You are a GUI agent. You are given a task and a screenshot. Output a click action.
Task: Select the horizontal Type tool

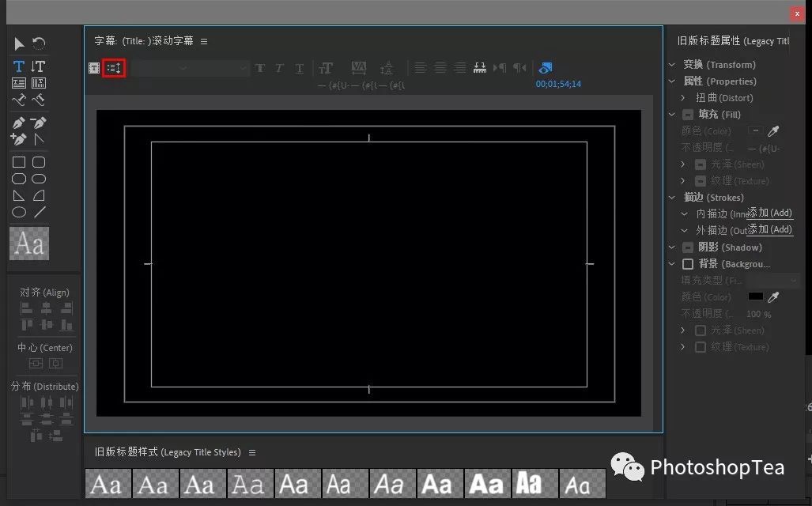tap(19, 66)
